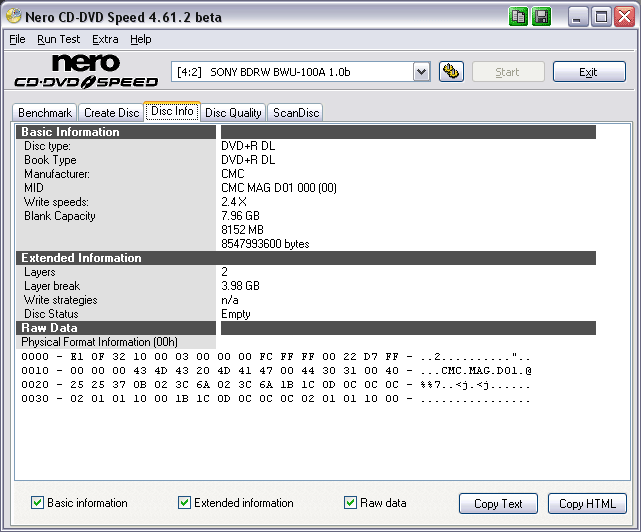Click the Start button
The height and width of the screenshot is (532, 641).
pos(508,72)
